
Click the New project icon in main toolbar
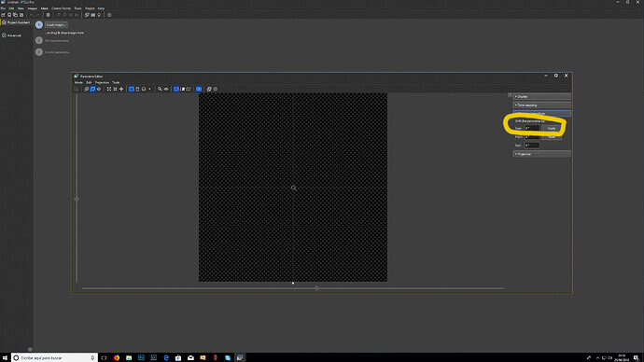[x=3, y=15]
